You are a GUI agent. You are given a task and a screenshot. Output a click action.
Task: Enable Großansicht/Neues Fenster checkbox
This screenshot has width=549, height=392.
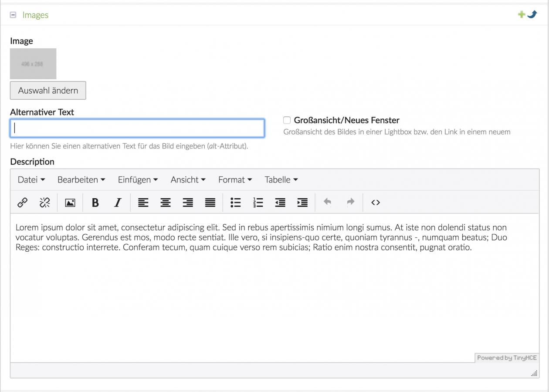tap(287, 120)
